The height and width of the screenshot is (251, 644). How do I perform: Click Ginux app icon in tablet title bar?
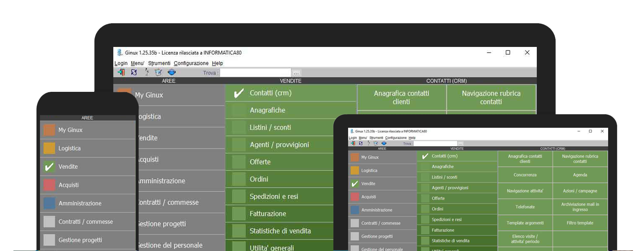[x=352, y=131]
